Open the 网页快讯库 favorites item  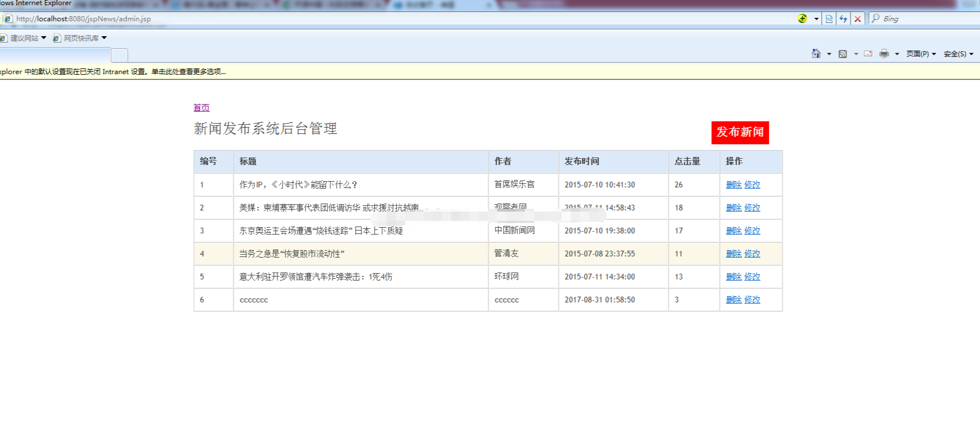click(x=79, y=38)
